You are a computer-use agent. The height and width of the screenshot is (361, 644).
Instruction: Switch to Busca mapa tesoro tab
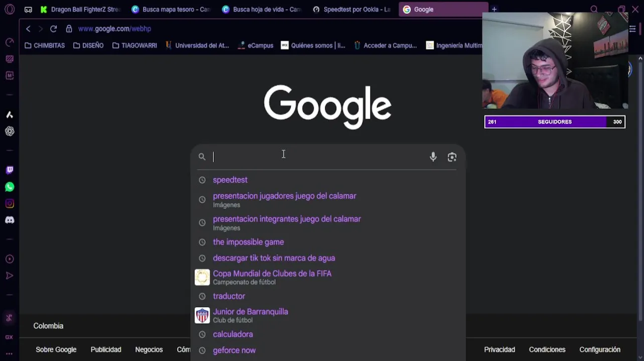(171, 10)
